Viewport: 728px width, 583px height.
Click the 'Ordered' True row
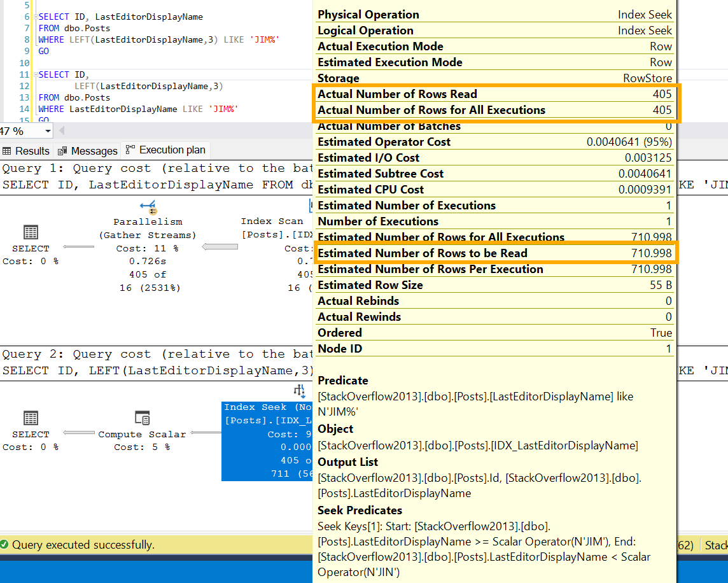[494, 333]
